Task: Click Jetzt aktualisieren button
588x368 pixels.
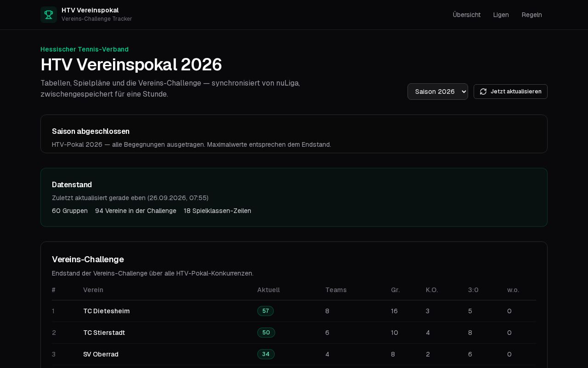Action: point(510,92)
